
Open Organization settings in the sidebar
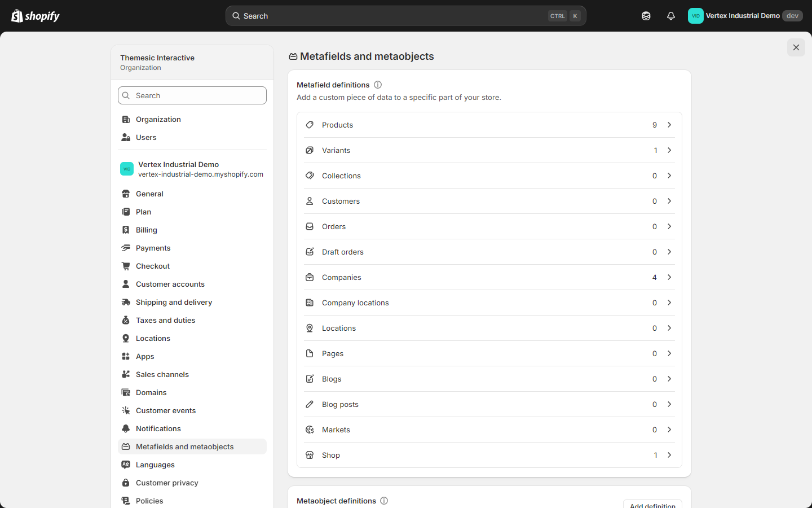click(192, 119)
